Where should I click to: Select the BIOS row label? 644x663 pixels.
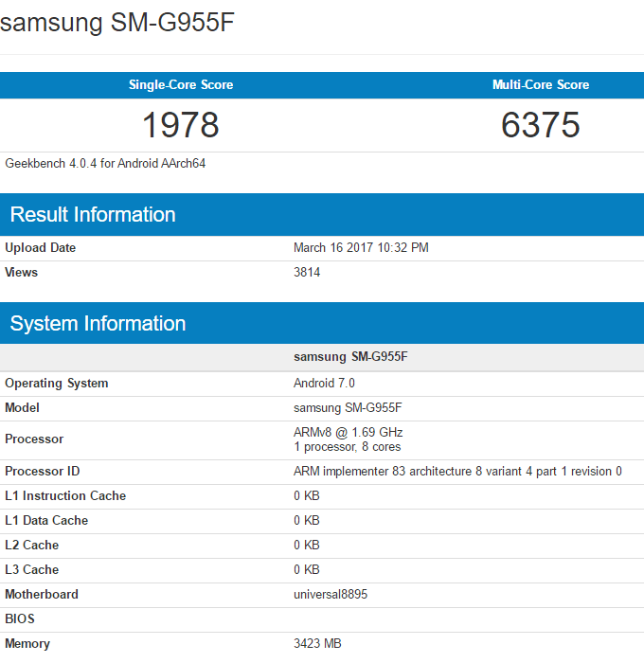pos(19,619)
